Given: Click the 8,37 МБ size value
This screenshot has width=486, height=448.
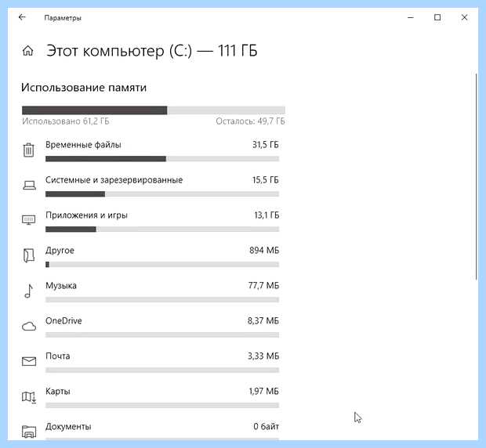Looking at the screenshot, I should tap(263, 321).
